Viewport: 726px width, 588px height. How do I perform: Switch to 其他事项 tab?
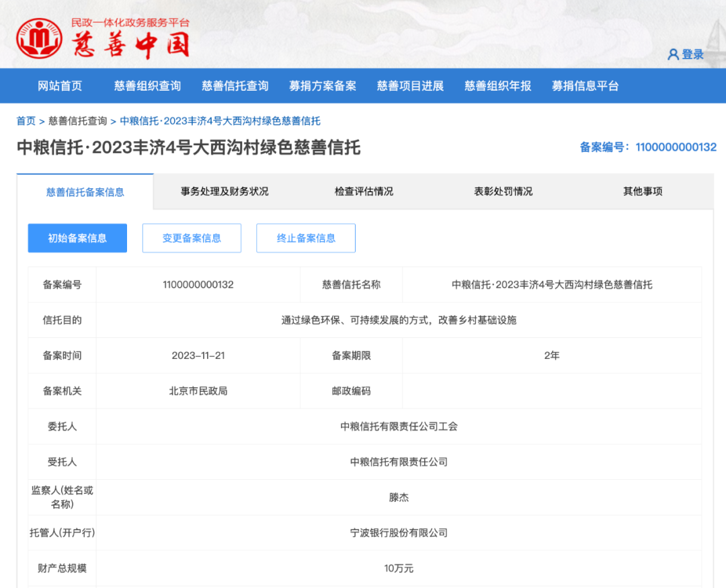click(643, 192)
